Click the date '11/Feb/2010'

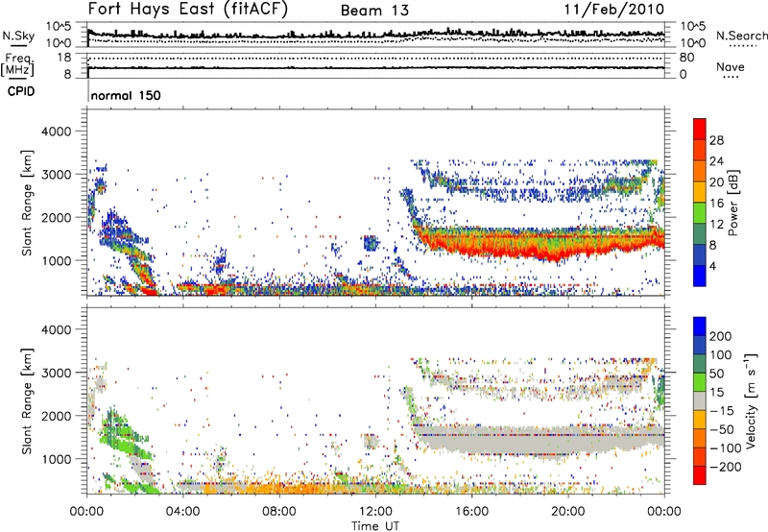613,10
